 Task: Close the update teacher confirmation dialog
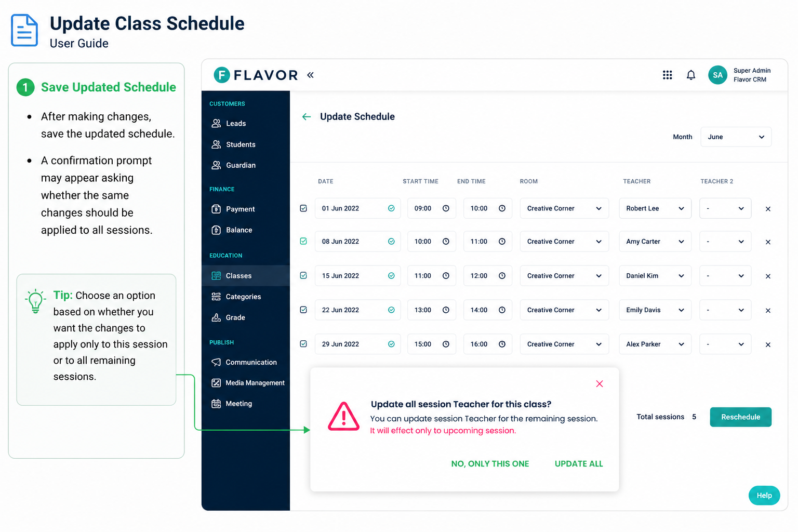coord(600,384)
